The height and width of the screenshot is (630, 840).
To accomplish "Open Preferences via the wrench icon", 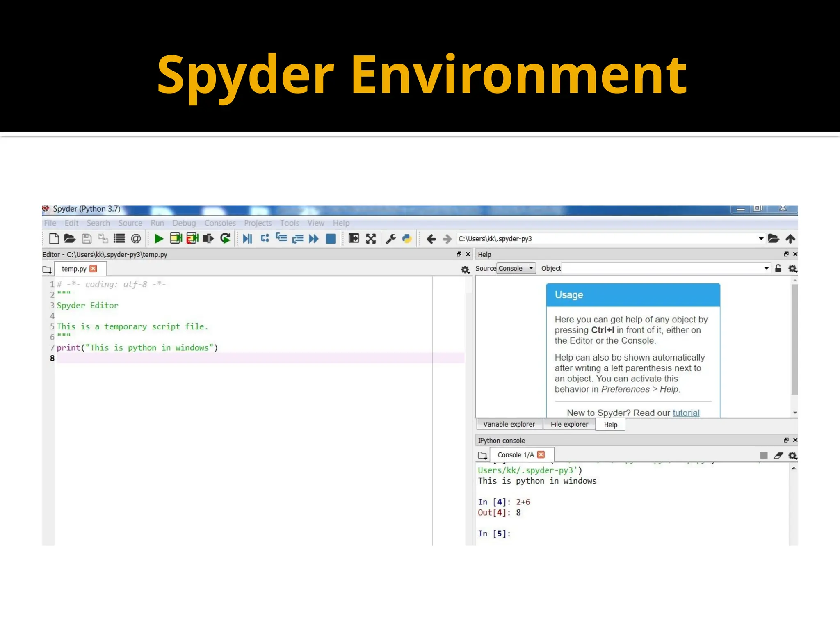I will pyautogui.click(x=390, y=239).
